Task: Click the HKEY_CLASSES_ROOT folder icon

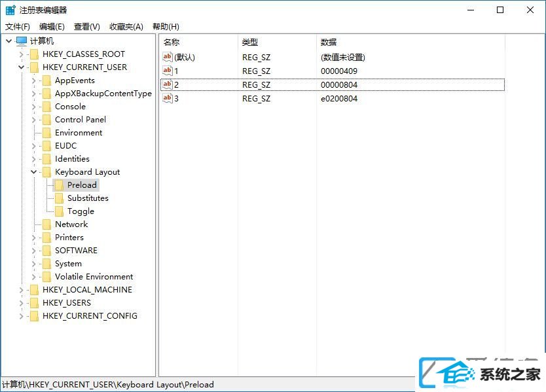Action: click(34, 54)
